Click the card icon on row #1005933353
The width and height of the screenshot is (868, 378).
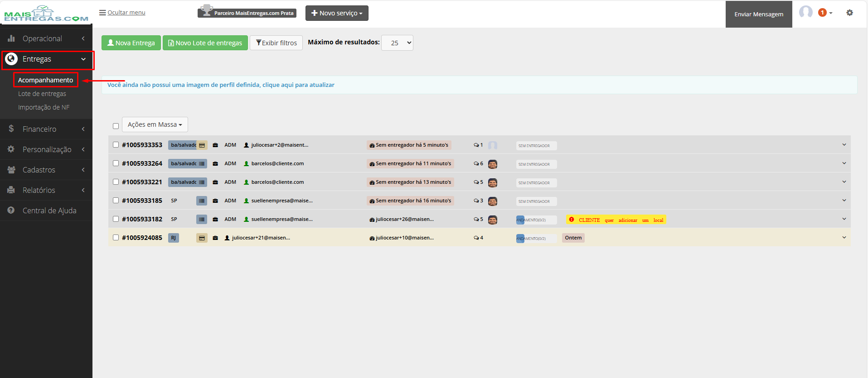coord(202,145)
